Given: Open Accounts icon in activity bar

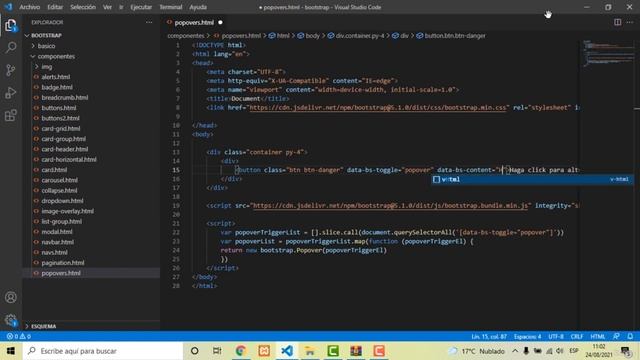Looking at the screenshot, I should click(x=11, y=297).
